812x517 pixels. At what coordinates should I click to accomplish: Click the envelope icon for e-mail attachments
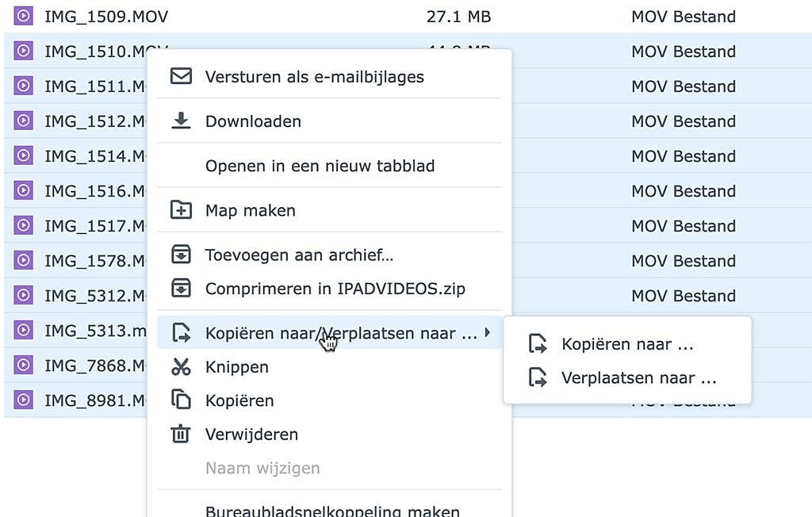point(182,77)
